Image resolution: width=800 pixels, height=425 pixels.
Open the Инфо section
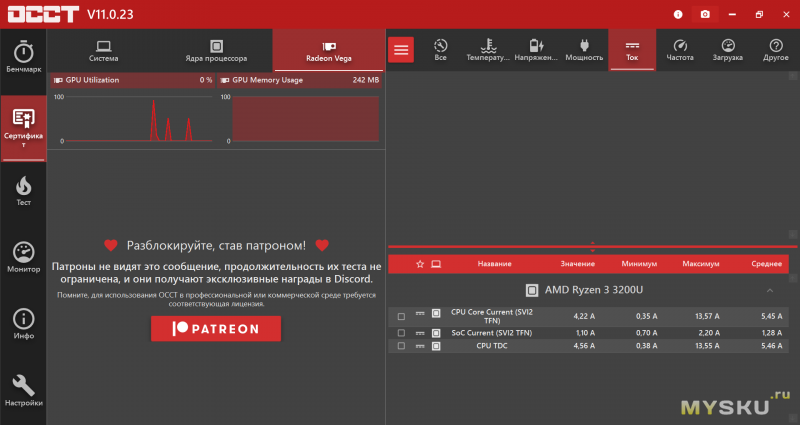click(x=23, y=324)
